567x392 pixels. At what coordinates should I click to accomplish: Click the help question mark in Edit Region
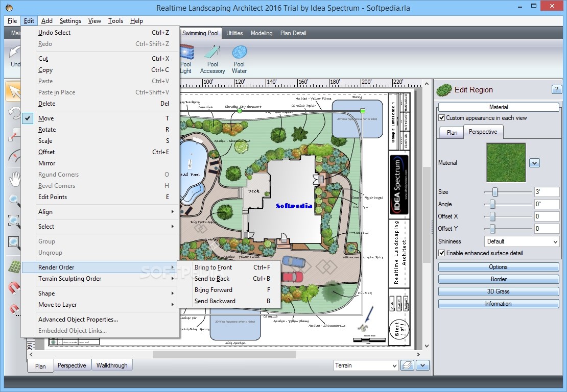pos(556,89)
